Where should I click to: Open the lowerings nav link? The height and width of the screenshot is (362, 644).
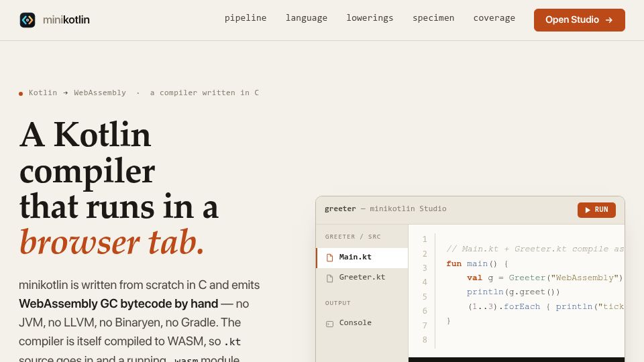pos(370,18)
